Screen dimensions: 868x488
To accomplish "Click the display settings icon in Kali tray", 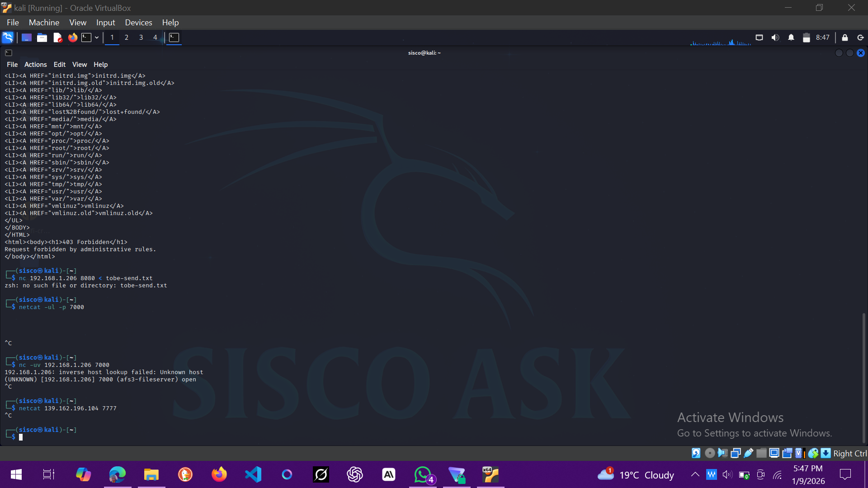I will pos(759,38).
